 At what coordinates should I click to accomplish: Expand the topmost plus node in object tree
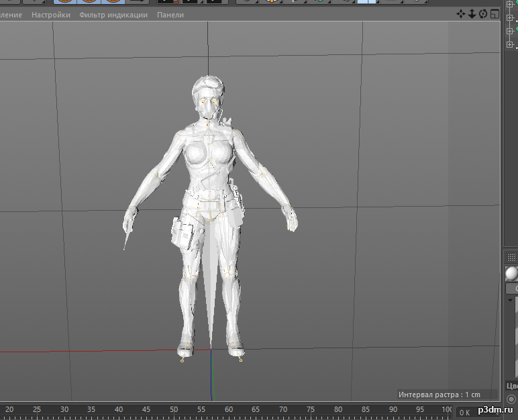coord(510,3)
